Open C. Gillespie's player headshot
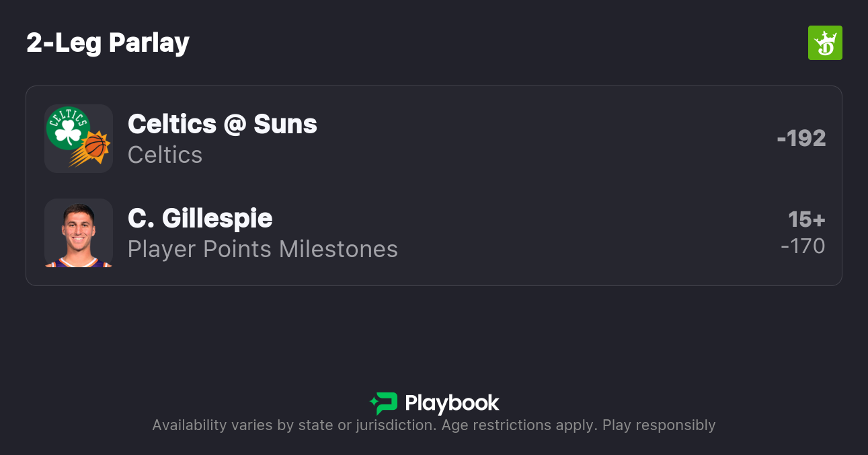 point(78,233)
